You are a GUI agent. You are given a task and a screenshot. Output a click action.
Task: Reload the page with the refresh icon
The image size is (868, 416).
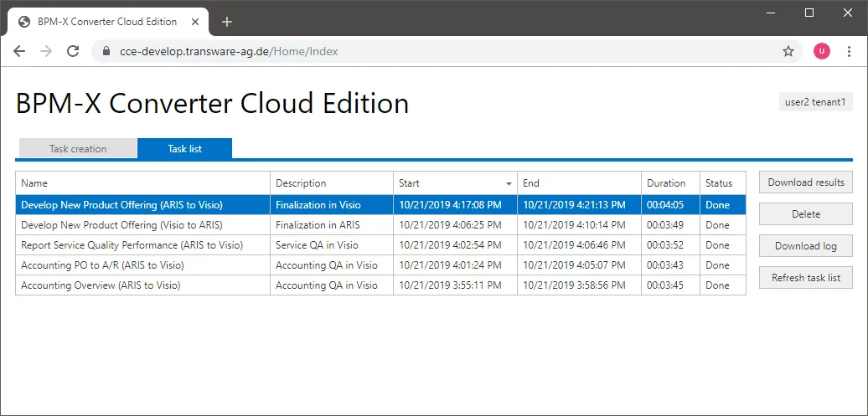click(x=73, y=51)
